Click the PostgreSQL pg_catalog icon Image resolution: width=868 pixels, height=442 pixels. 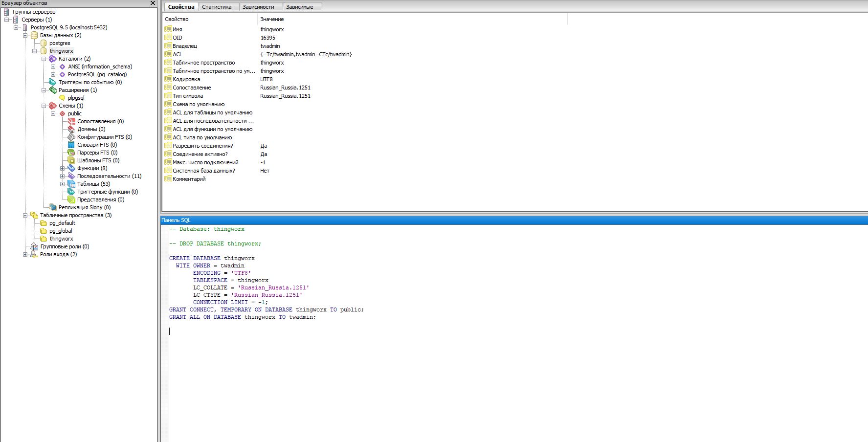click(62, 74)
